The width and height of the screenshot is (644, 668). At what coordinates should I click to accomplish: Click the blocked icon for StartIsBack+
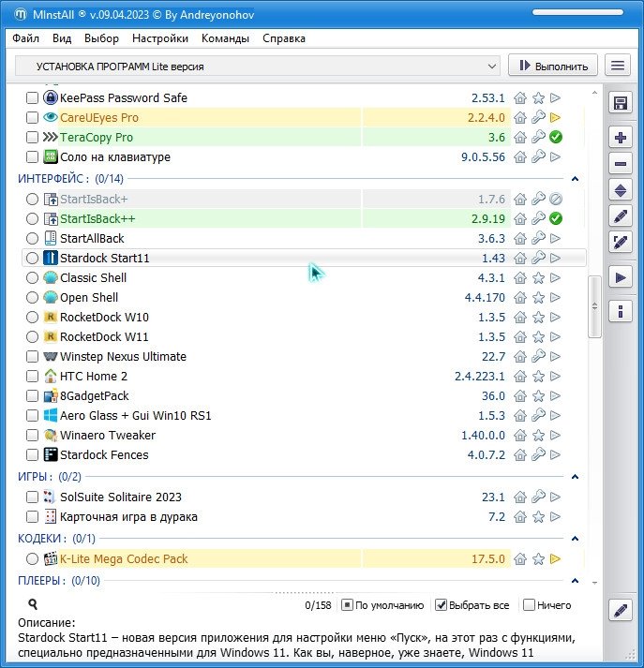click(555, 199)
